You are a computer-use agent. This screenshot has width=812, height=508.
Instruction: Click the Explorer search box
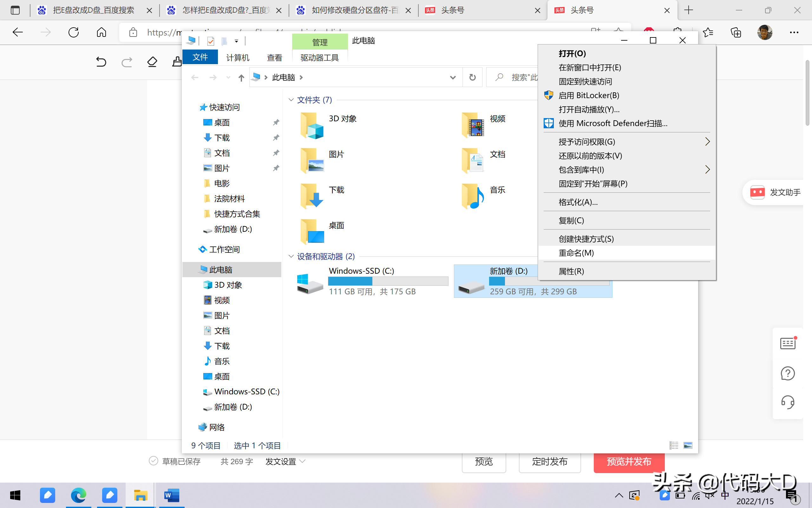(x=513, y=77)
